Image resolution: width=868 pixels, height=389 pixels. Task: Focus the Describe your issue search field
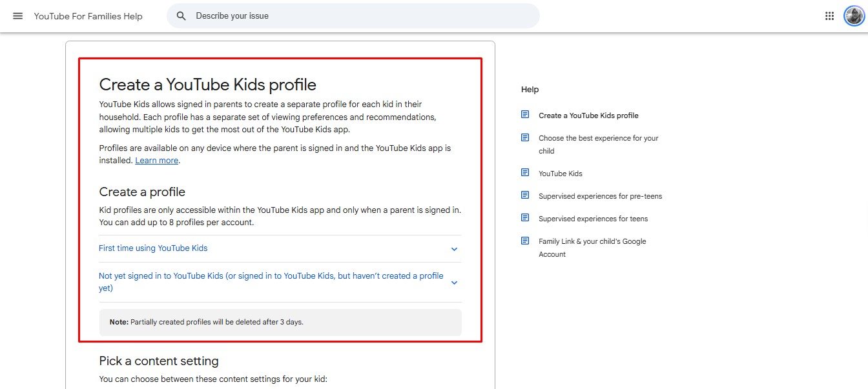(353, 15)
